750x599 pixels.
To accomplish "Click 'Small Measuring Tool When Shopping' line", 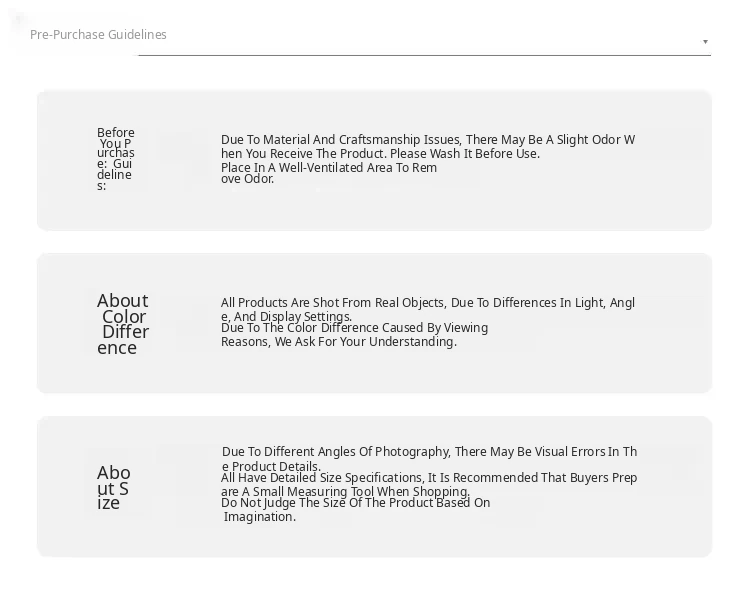I will [345, 492].
